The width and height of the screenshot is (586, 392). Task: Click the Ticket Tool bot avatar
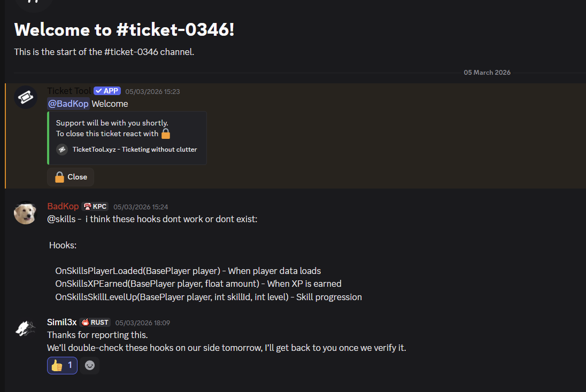coord(25,97)
